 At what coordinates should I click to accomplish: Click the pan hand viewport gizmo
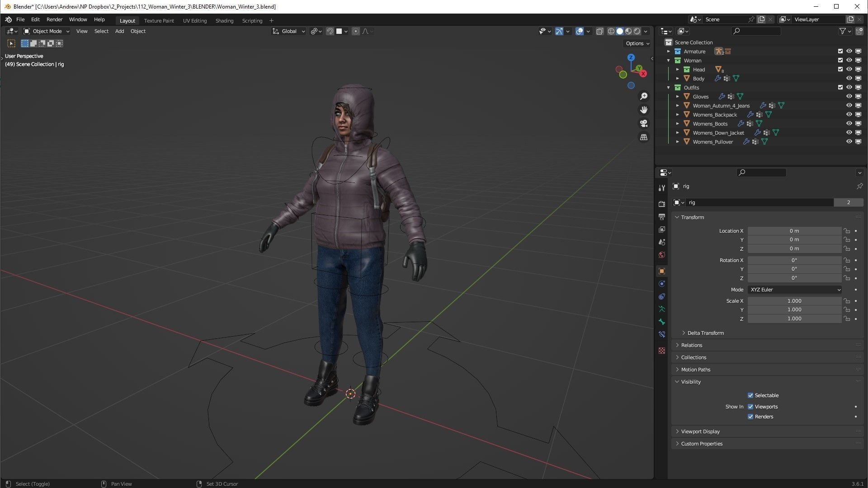coord(644,110)
